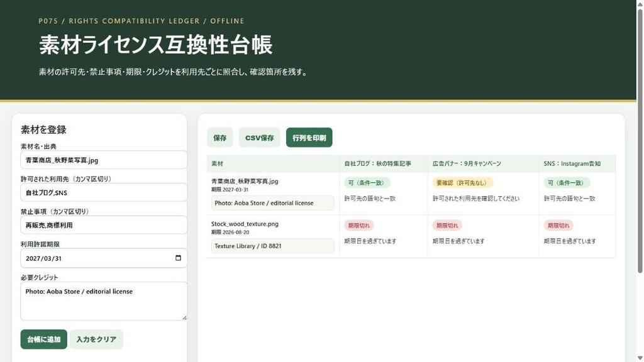
Task: Click the 保存 button
Action: (x=219, y=138)
